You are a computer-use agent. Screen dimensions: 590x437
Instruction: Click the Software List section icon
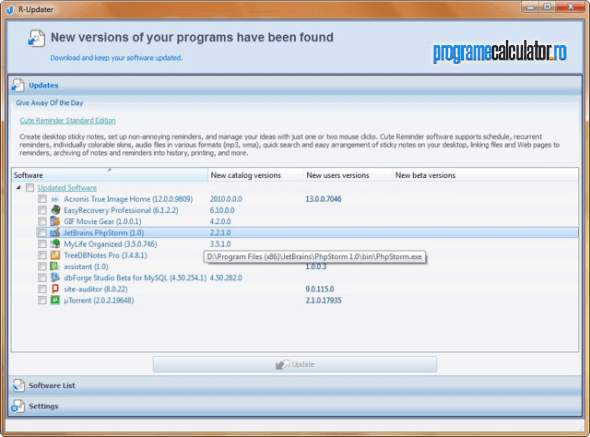(18, 385)
